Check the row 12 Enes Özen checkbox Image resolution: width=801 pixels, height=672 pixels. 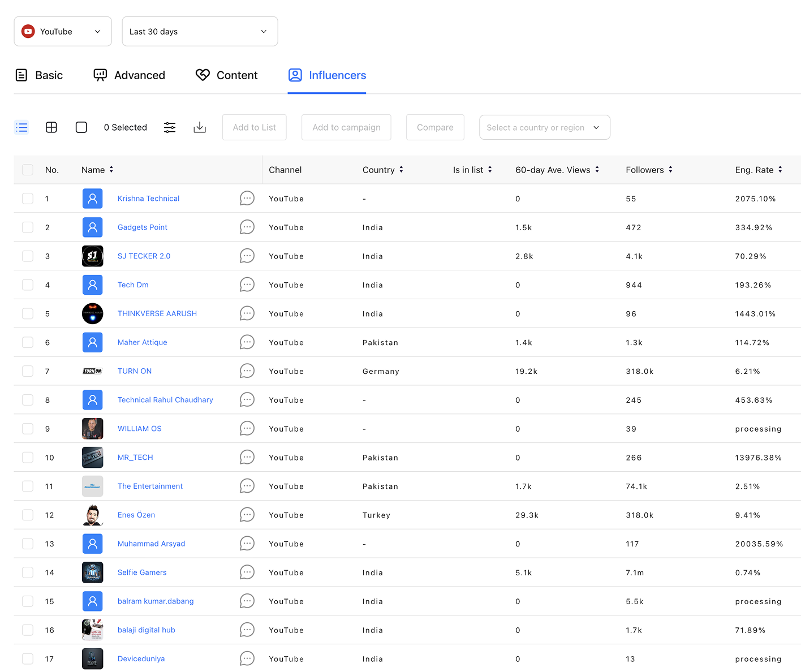click(27, 515)
